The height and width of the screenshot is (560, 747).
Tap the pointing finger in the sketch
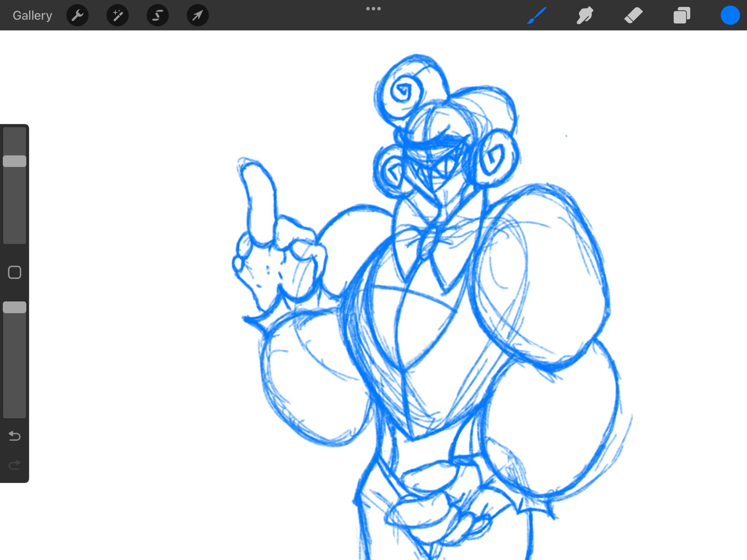click(x=261, y=201)
